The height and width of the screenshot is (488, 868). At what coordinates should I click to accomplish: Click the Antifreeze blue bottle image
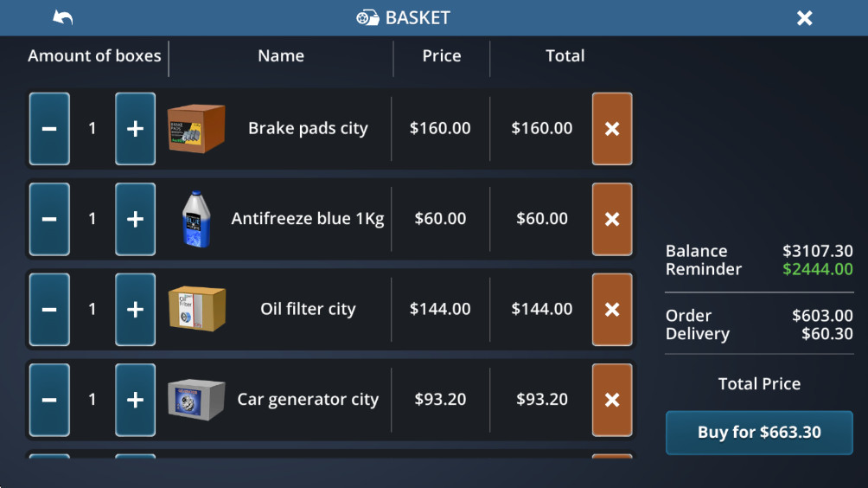click(x=195, y=220)
